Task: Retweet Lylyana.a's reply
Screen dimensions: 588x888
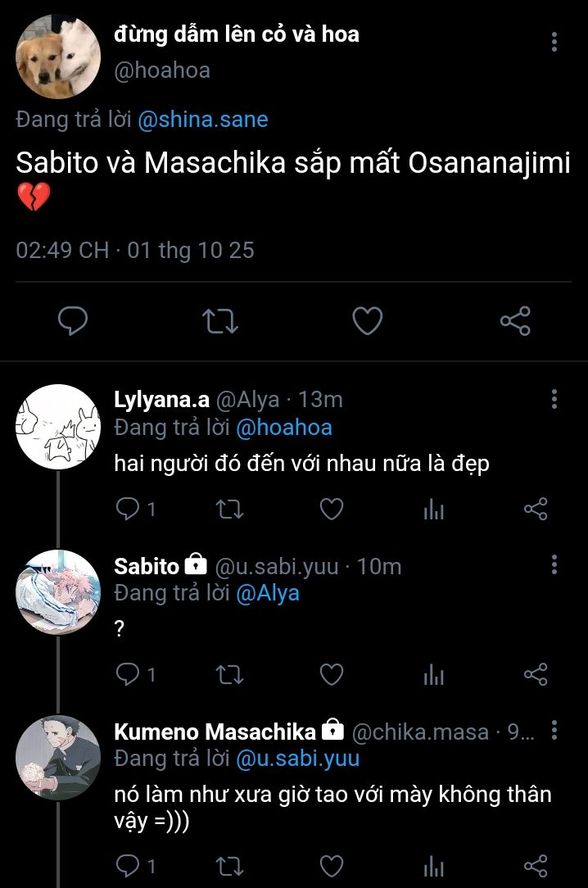Action: 228,510
